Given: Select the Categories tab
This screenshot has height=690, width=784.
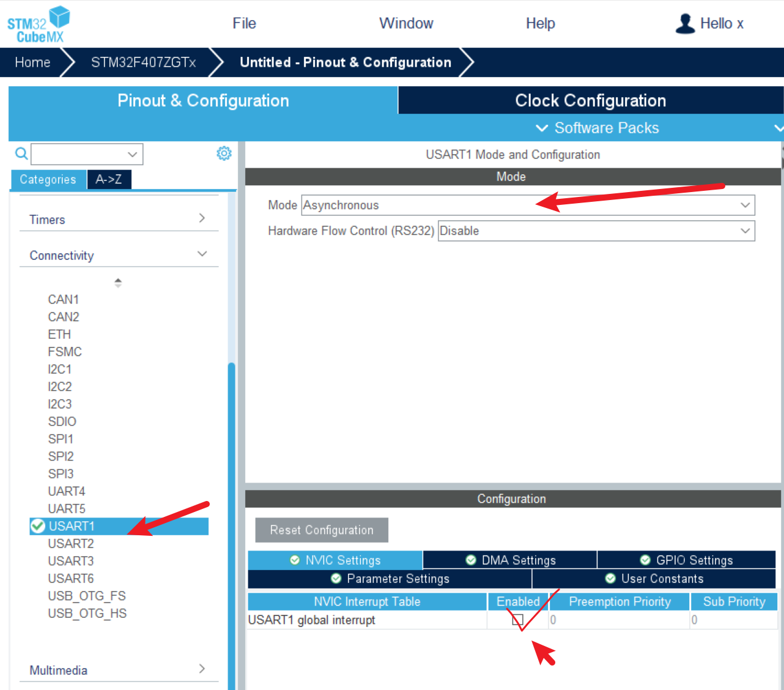Looking at the screenshot, I should point(48,179).
